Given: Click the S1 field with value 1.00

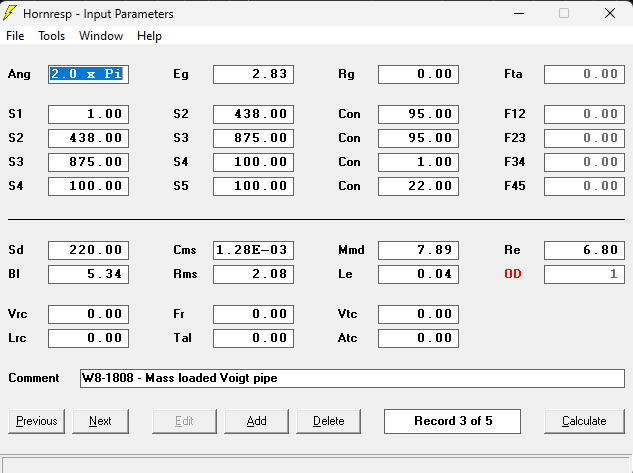Looking at the screenshot, I should click(x=88, y=114).
